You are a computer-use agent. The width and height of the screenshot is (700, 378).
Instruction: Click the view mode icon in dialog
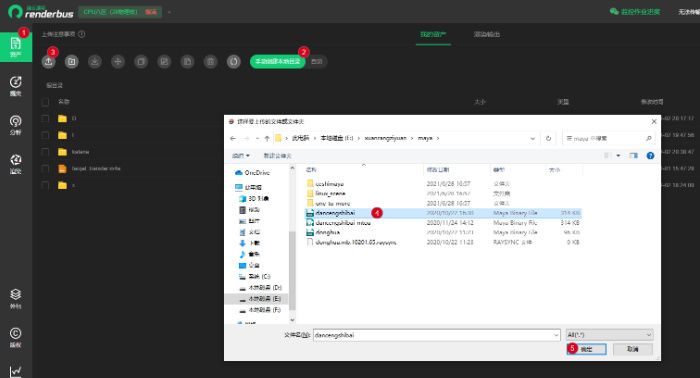[x=606, y=155]
